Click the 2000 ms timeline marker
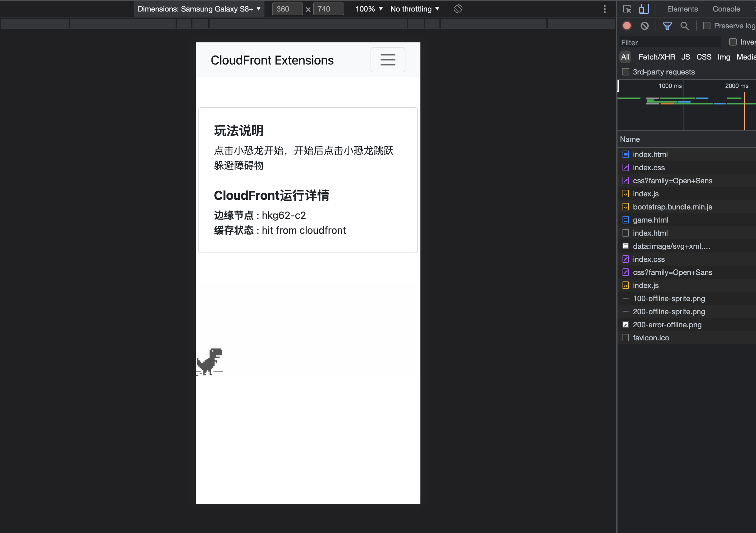Viewport: 756px width, 533px height. (x=737, y=86)
